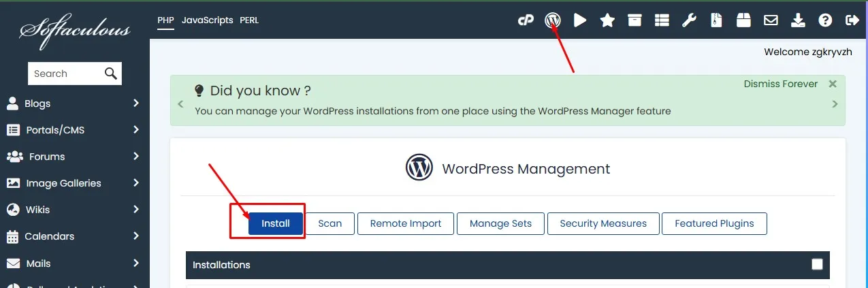Click the play (demos) icon in toolbar
Viewport: 868px width, 288px height.
click(580, 20)
